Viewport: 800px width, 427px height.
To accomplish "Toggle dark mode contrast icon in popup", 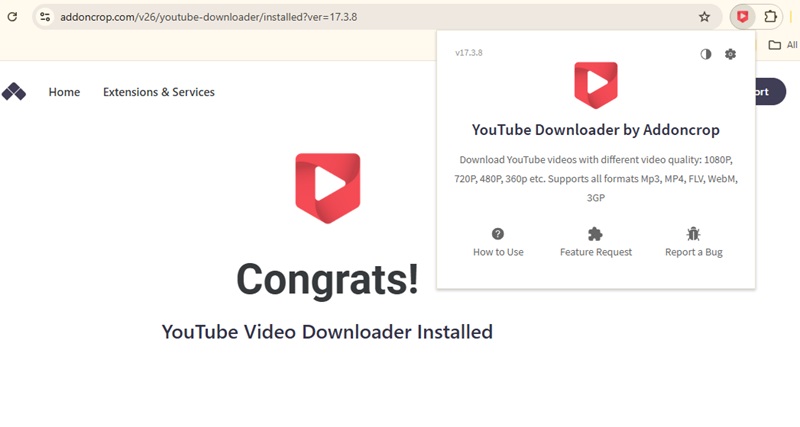I will (x=706, y=54).
